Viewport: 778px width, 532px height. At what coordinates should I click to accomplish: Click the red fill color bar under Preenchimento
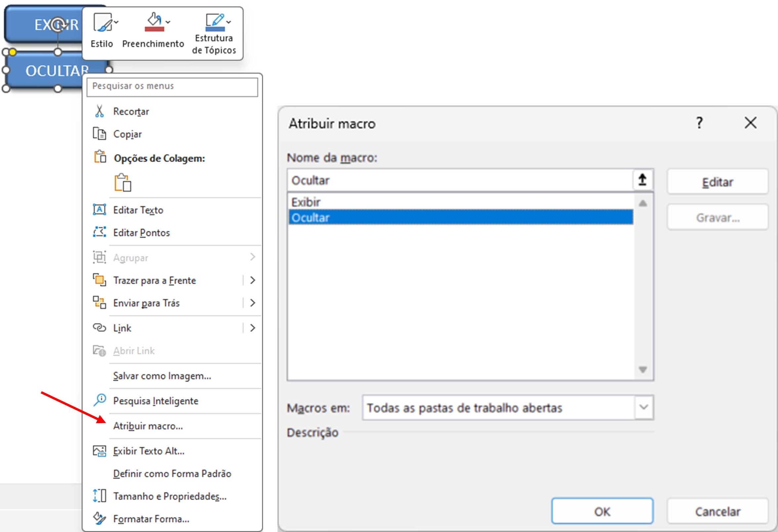(154, 29)
